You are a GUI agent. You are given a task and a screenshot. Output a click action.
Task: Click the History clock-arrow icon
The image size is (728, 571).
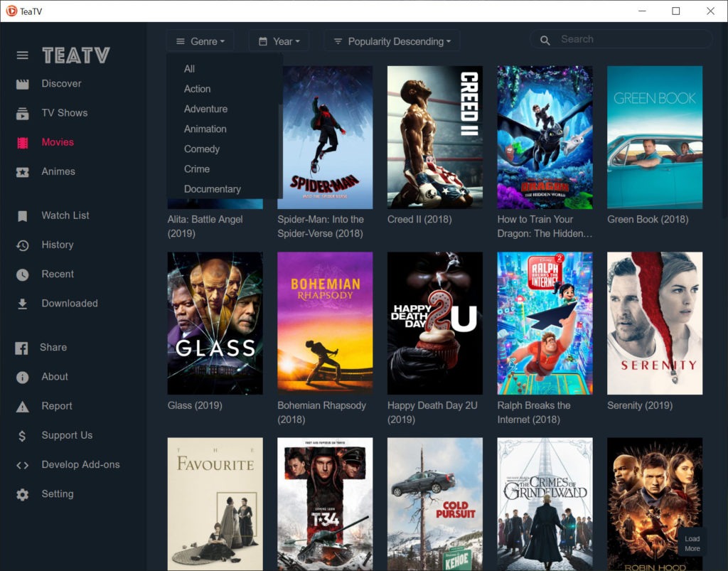pos(22,245)
